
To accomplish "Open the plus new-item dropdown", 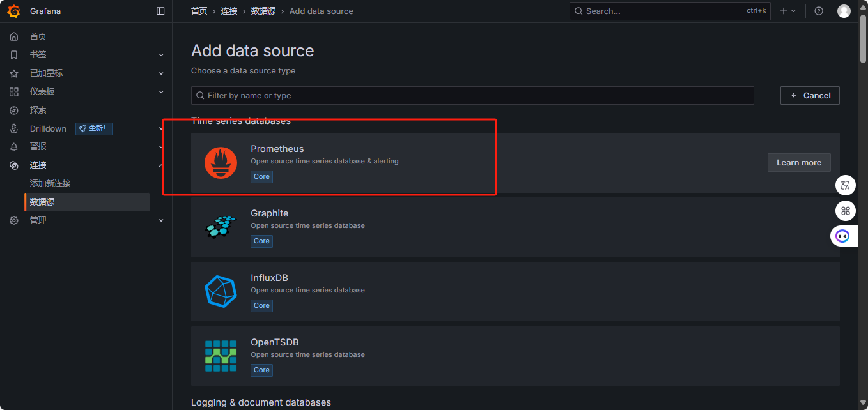I will (788, 11).
